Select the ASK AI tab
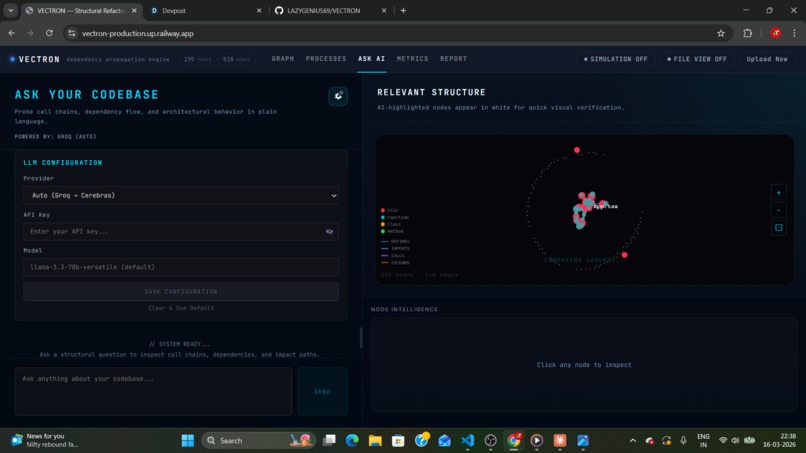The width and height of the screenshot is (806, 453). click(372, 59)
